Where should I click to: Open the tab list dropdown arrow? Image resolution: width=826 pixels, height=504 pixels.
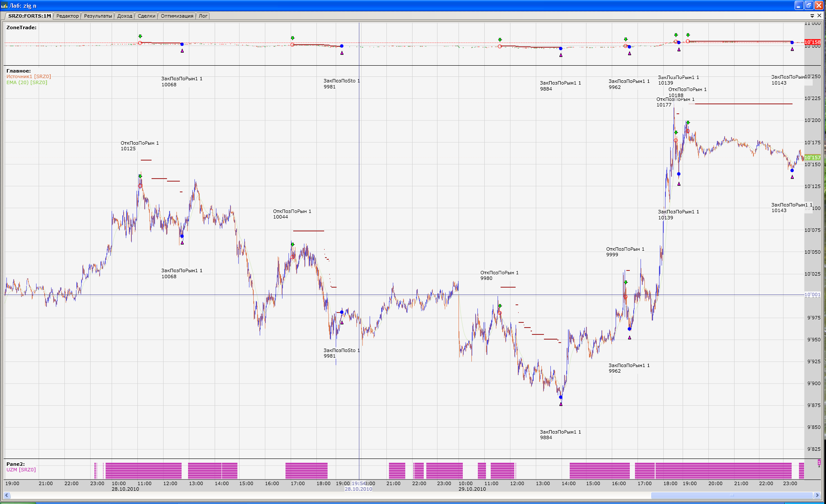coord(812,16)
